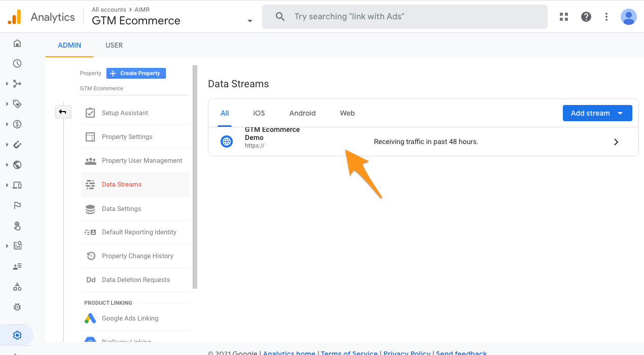
Task: Select the Web streams tab
Action: click(347, 113)
